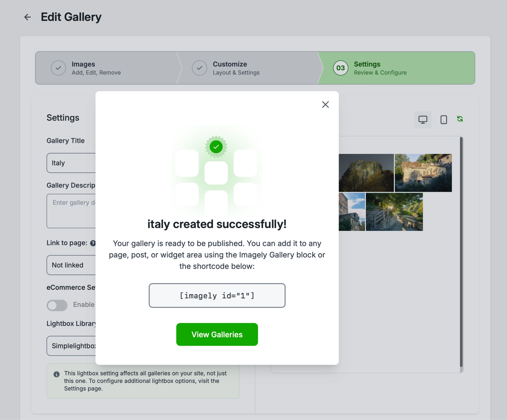The height and width of the screenshot is (420, 507).
Task: Click the lightbox info icon
Action: point(56,374)
